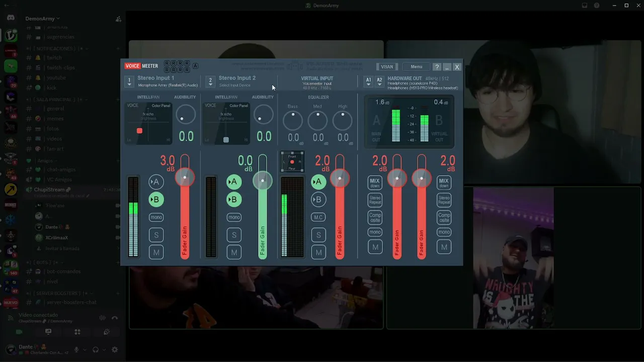Collapse the NOTIFICACIONES channel category
Viewport: 644px width, 362px height.
[x=57, y=49]
